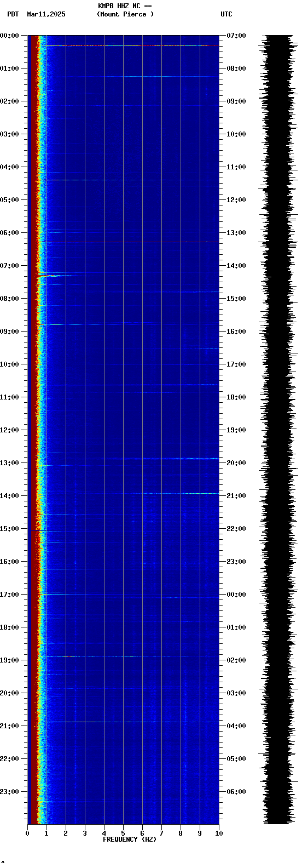302x868 pixels.
Task: Click the 'UTC' timezone label
Action: 226,14
